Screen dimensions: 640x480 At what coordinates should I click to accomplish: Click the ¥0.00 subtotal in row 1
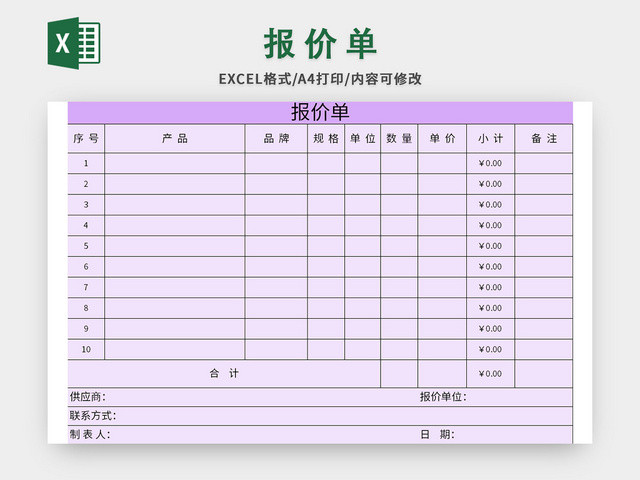coord(491,163)
